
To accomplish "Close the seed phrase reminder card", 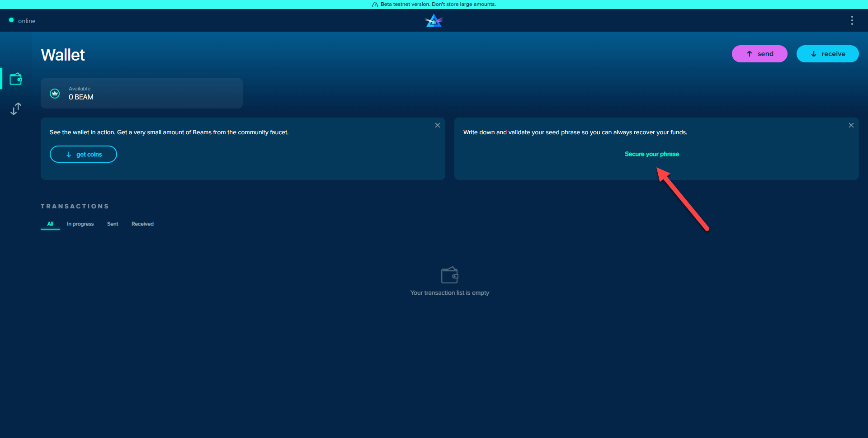I will [x=851, y=125].
